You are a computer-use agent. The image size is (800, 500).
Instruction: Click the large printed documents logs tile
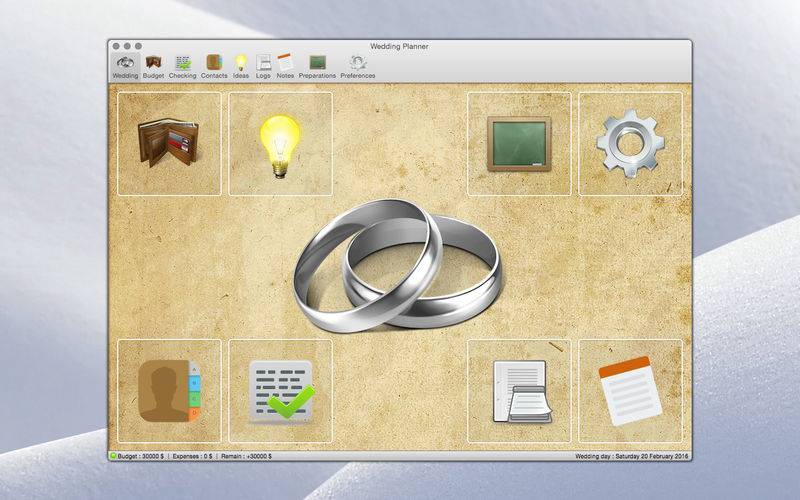click(x=519, y=391)
